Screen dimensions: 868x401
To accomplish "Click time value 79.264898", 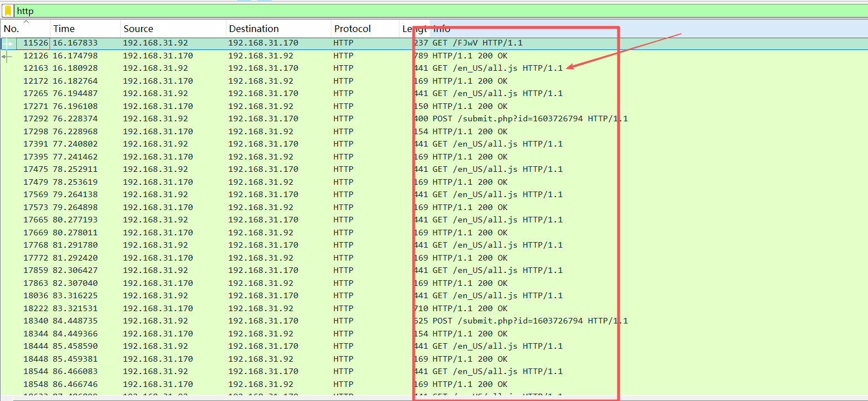I will [75, 207].
